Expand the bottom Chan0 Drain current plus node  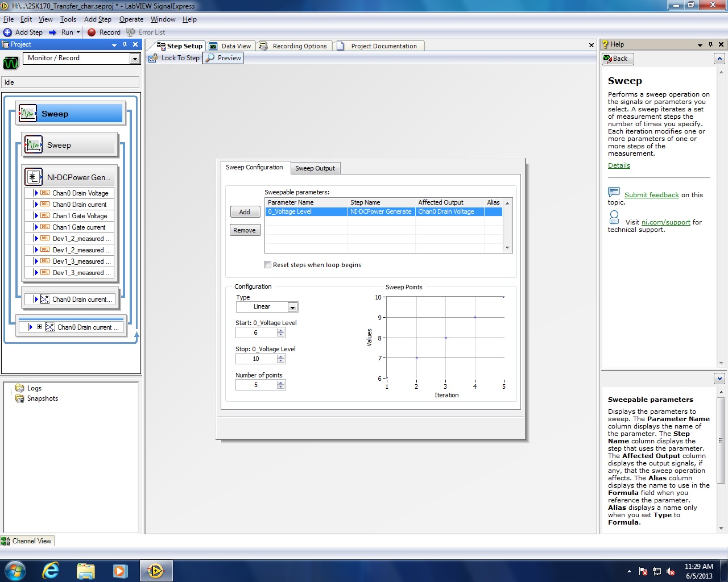(x=39, y=327)
